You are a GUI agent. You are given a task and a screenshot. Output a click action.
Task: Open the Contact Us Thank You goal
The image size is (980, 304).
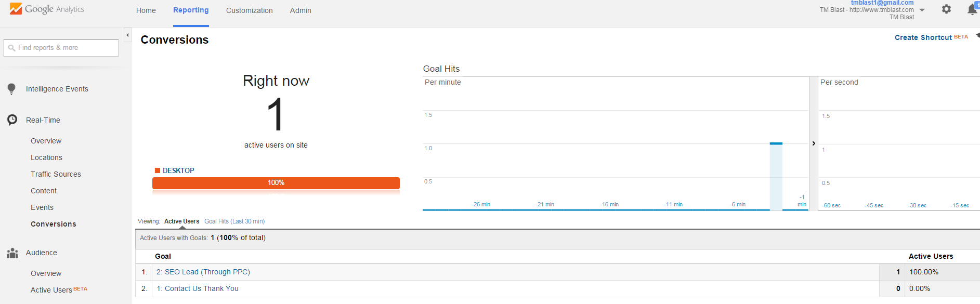coord(198,288)
